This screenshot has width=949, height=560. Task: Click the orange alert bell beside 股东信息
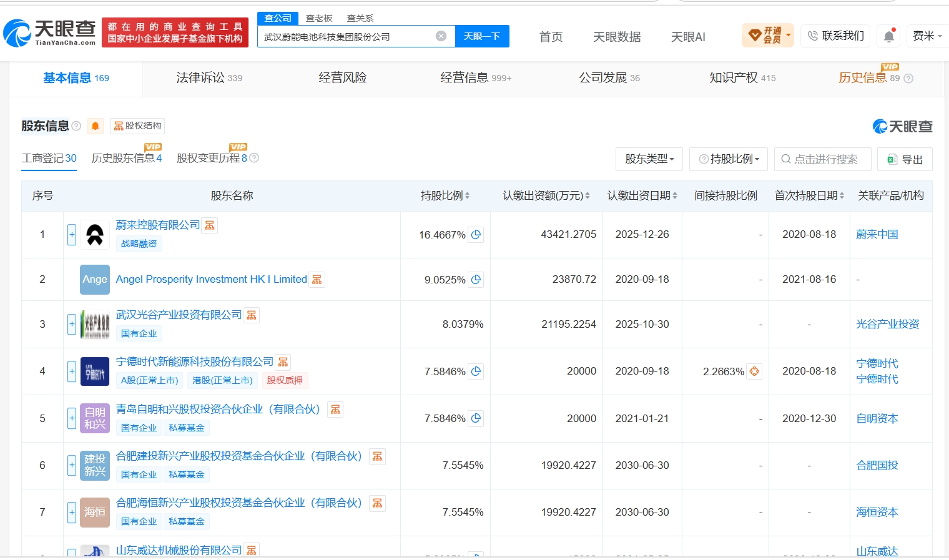tap(95, 126)
